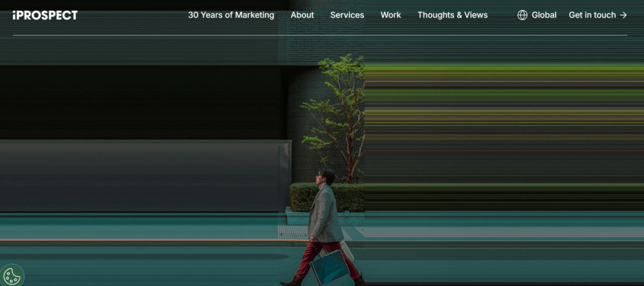Click the blue shopping bag

click(x=330, y=266)
